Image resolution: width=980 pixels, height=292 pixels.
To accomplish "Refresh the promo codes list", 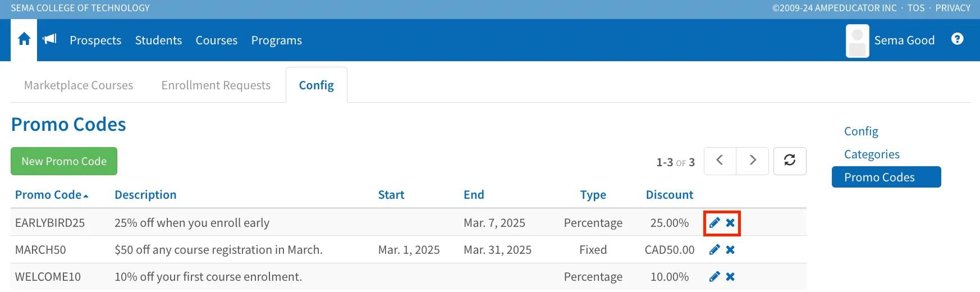I will click(790, 161).
